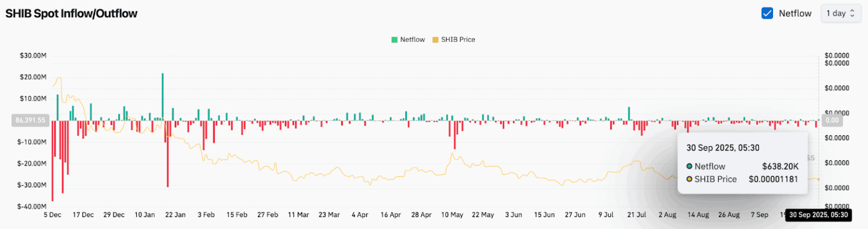Click the $638.20K netflow value in tooltip

[x=780, y=166]
